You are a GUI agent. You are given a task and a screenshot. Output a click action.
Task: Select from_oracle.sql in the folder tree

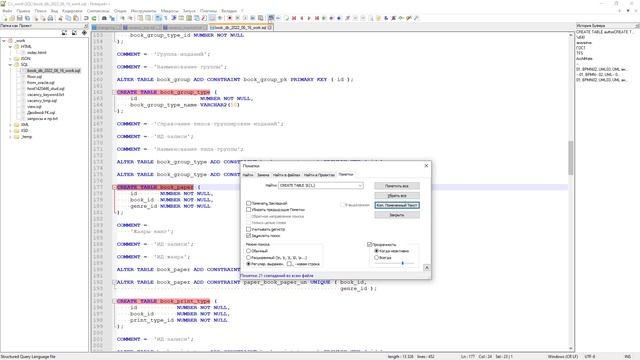[40, 82]
